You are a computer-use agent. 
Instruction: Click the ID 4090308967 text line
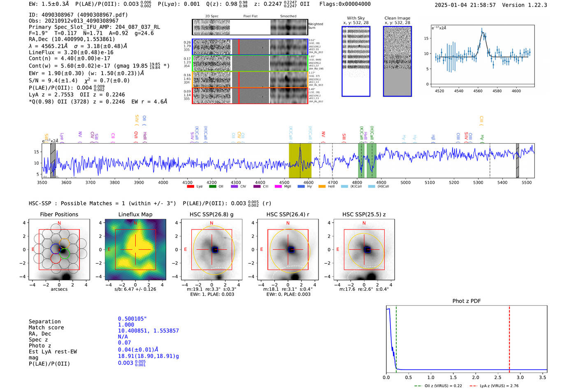tap(78, 15)
